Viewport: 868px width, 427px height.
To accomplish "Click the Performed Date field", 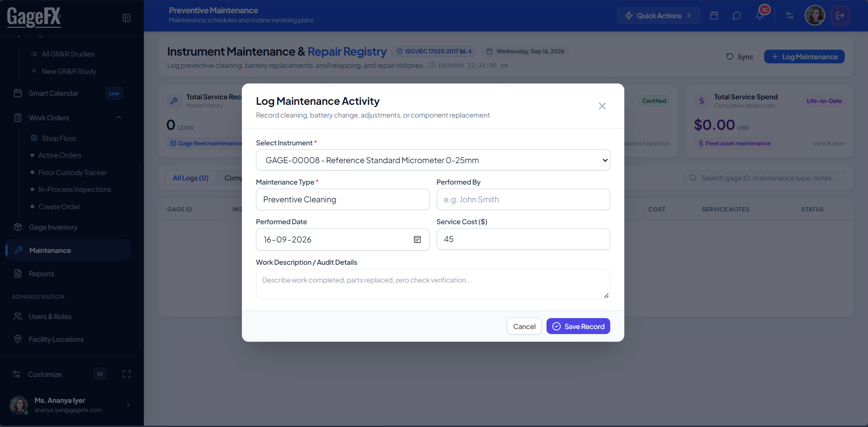I will click(x=342, y=239).
